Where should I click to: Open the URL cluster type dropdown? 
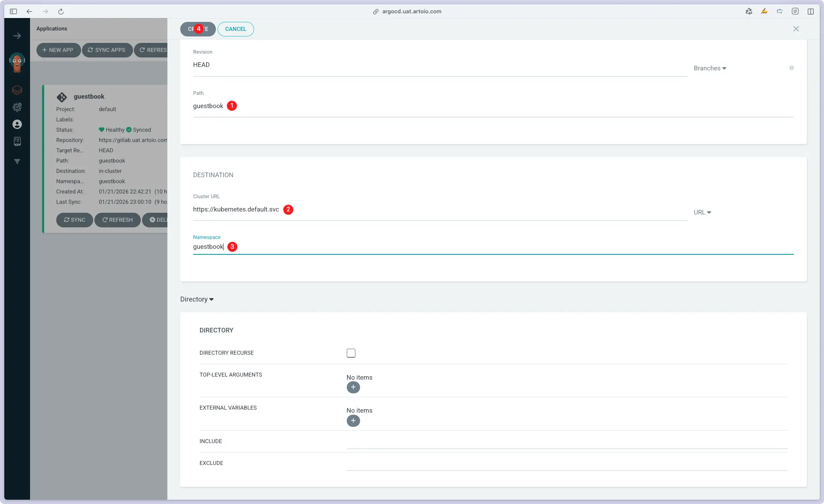(702, 212)
